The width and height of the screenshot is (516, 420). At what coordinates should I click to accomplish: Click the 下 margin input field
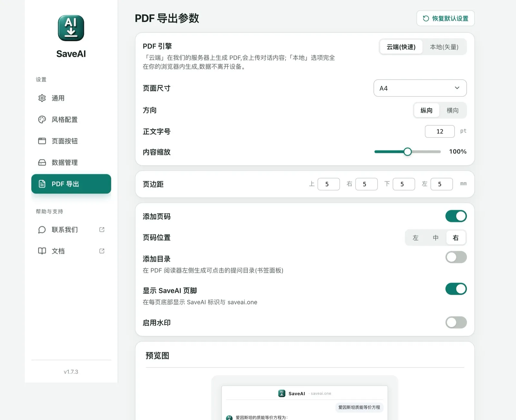click(404, 184)
